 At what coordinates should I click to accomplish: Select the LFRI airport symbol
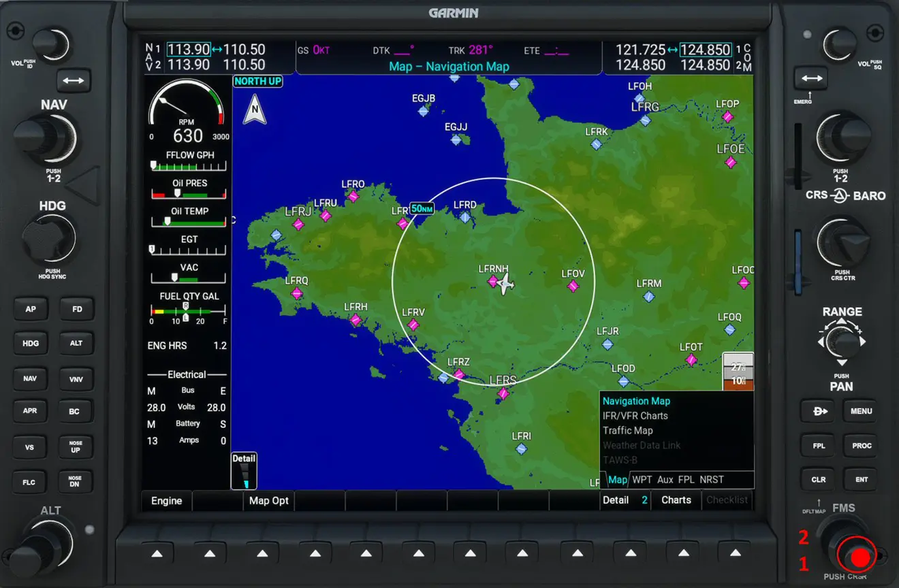[521, 448]
